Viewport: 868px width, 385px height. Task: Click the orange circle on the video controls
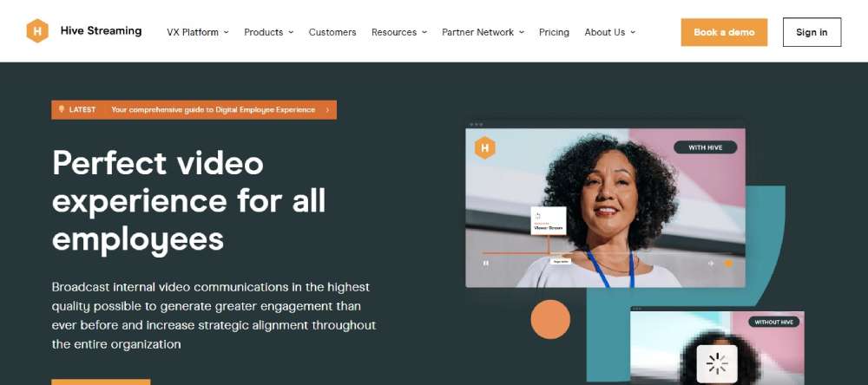coord(728,264)
